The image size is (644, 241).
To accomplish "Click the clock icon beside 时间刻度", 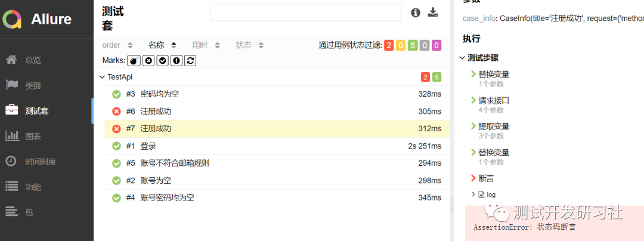I will (11, 161).
